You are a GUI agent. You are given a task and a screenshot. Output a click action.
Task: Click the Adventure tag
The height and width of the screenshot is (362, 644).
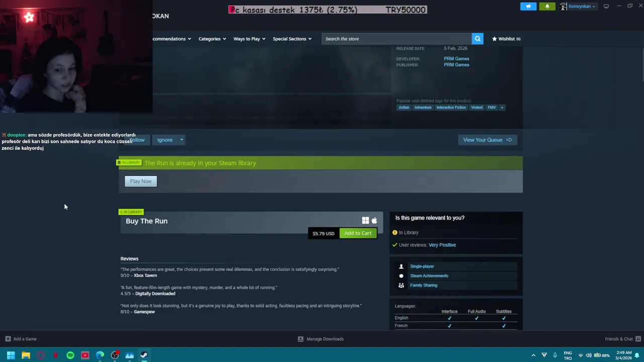[x=423, y=108]
